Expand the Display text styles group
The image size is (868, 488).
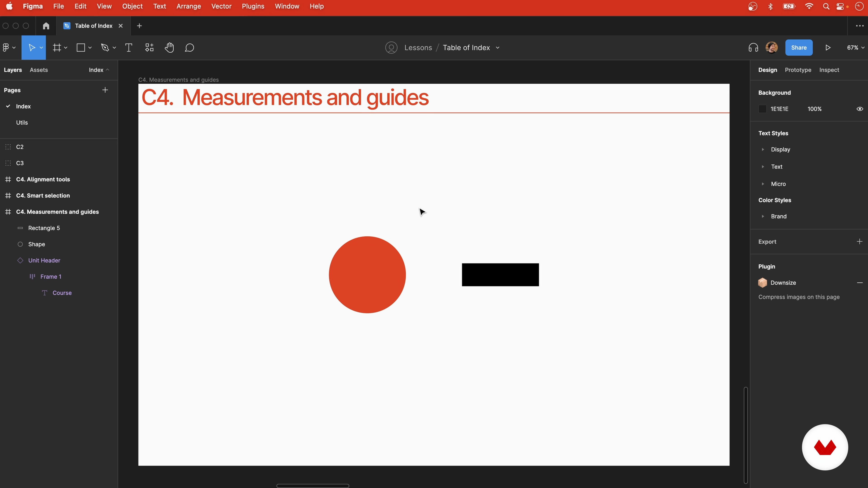coord(763,149)
